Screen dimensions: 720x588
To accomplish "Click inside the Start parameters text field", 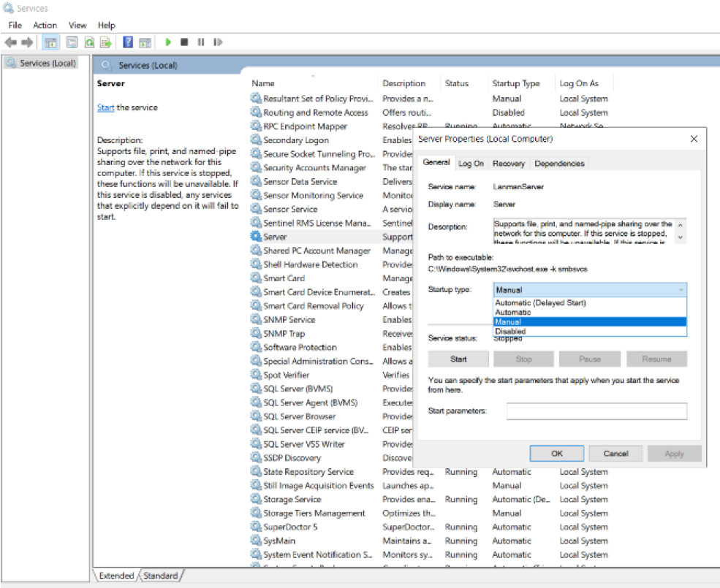I will pos(596,411).
